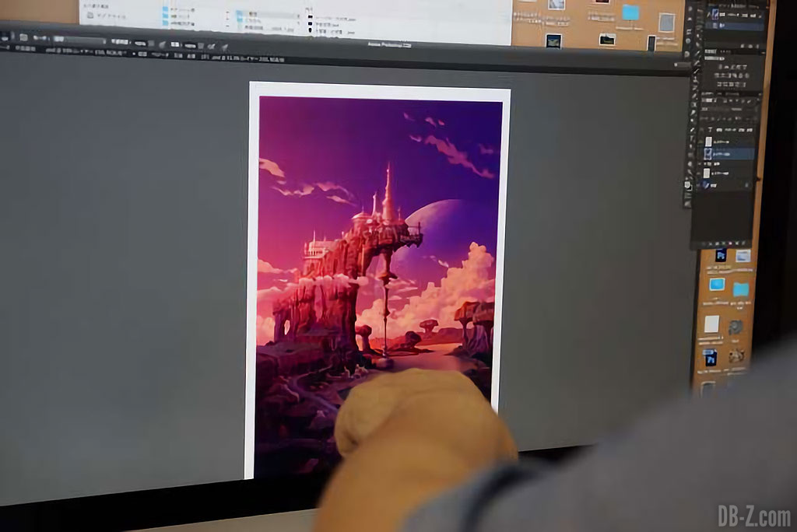Open the blue folder icon beside the panels' lower edge
Screen dimensions: 797x532
tap(741, 290)
